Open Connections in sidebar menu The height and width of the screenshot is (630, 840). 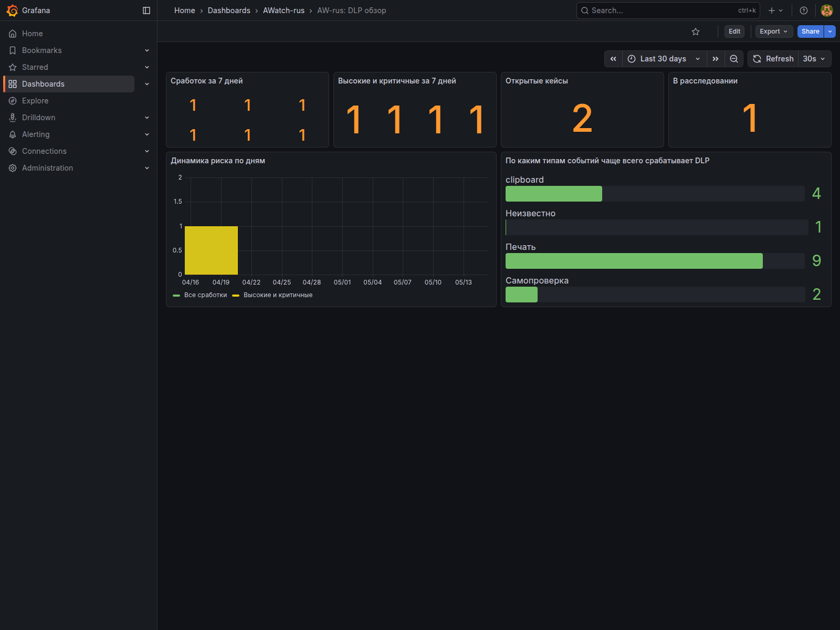(x=44, y=151)
